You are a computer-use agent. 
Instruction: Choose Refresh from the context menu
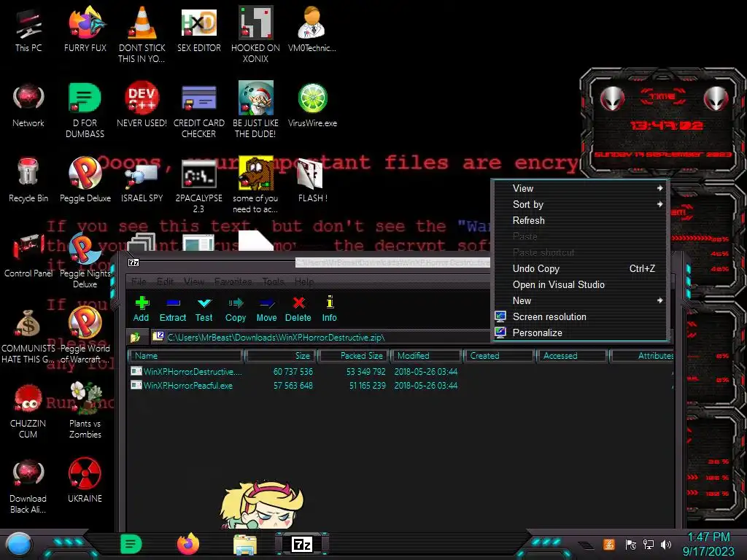click(579, 220)
